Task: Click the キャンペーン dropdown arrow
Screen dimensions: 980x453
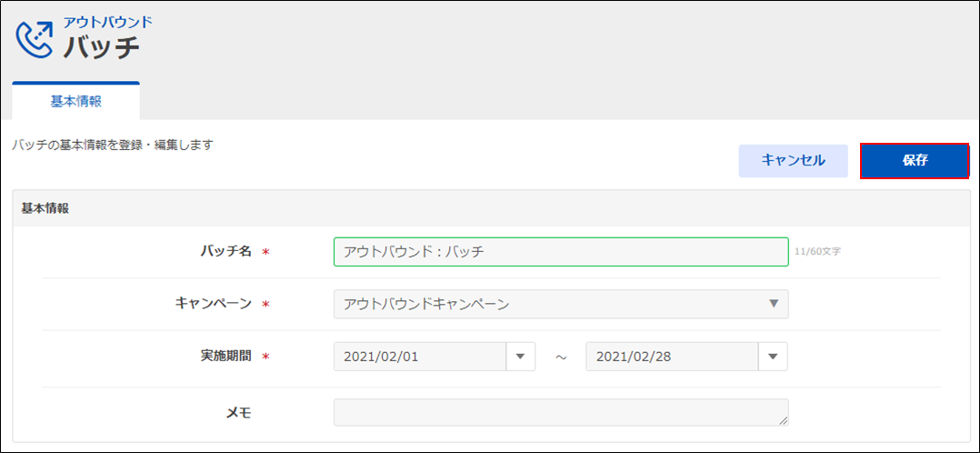Action: coord(774,304)
